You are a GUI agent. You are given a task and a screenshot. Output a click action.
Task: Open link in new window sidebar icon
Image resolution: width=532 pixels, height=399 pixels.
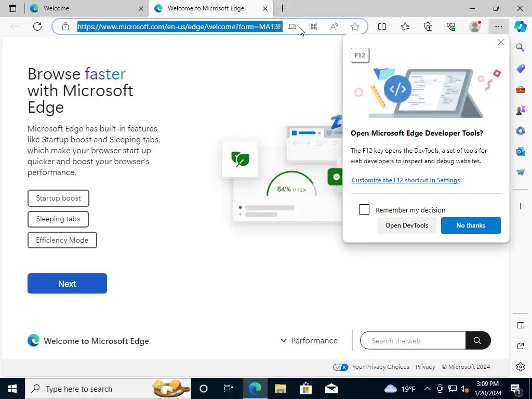pyautogui.click(x=521, y=346)
